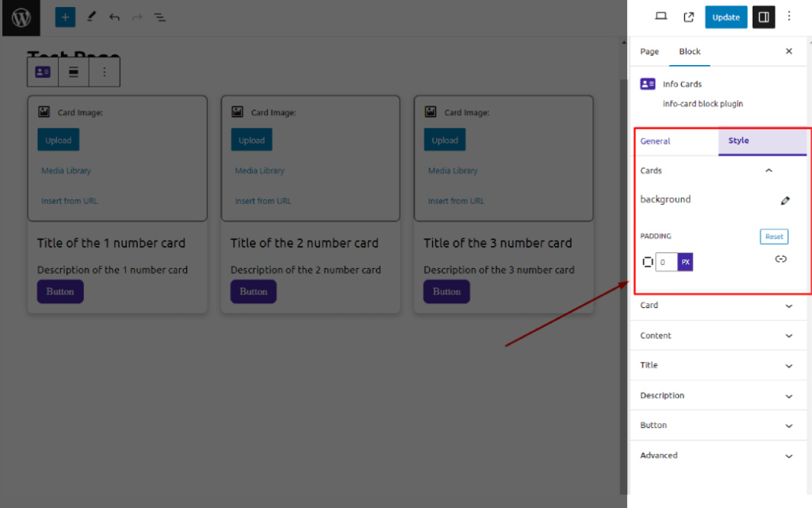812x508 pixels.
Task: Collapse the Cards section
Action: click(768, 171)
